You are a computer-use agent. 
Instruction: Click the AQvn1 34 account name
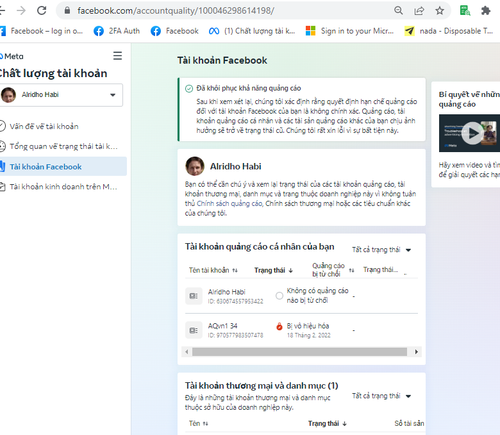click(x=223, y=326)
